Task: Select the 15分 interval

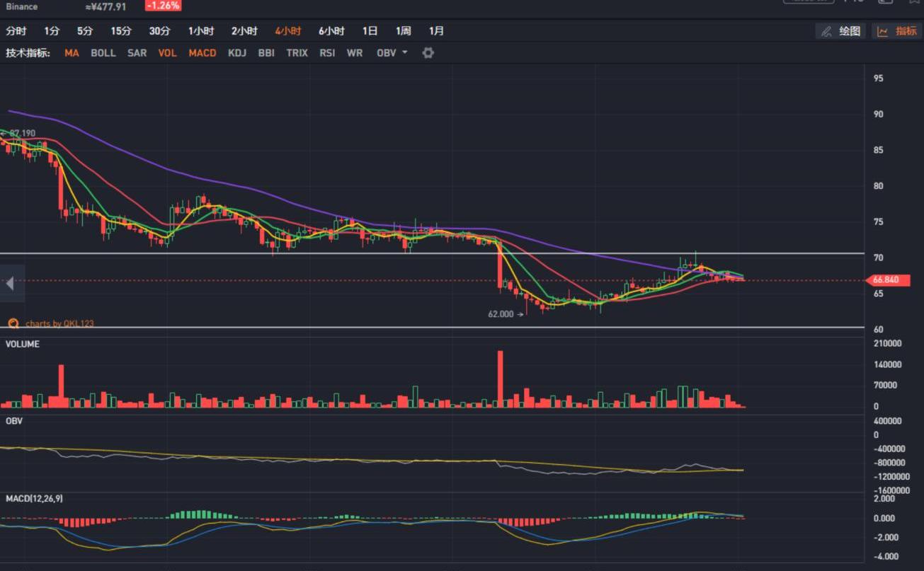Action: point(121,31)
